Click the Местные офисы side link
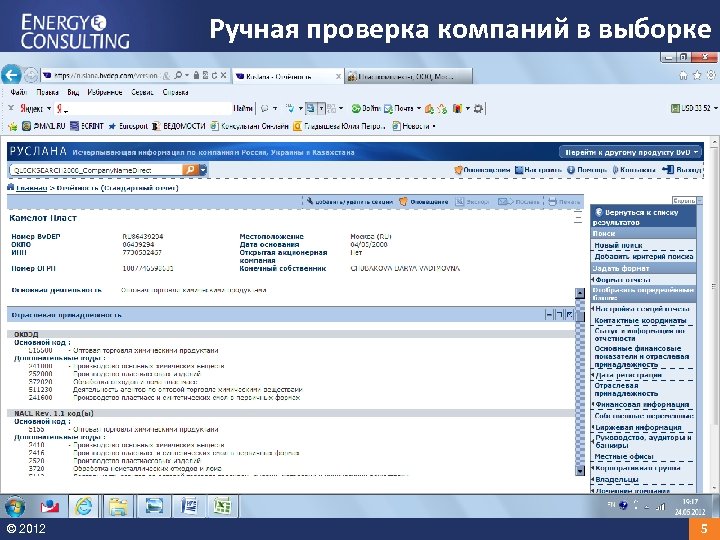720x540 pixels. click(x=624, y=457)
